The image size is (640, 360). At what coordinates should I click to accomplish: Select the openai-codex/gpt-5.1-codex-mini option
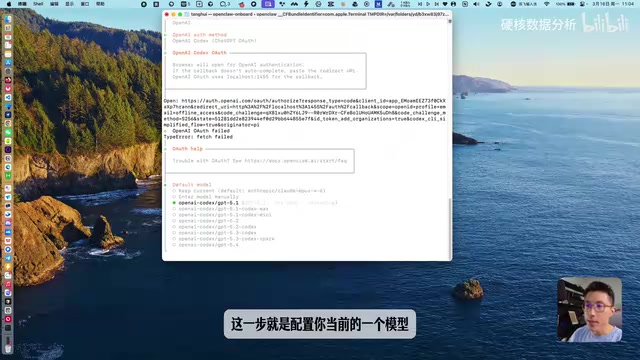pos(222,215)
